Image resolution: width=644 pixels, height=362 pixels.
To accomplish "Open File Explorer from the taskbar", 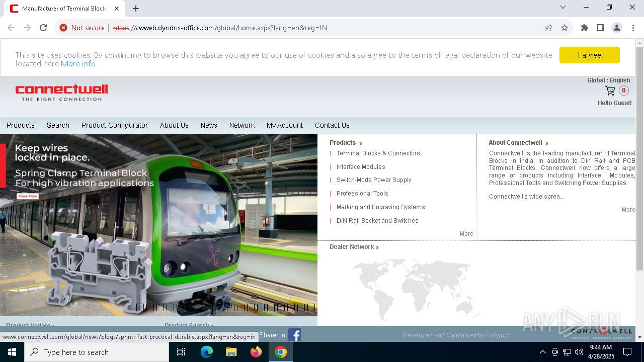I will click(x=231, y=352).
